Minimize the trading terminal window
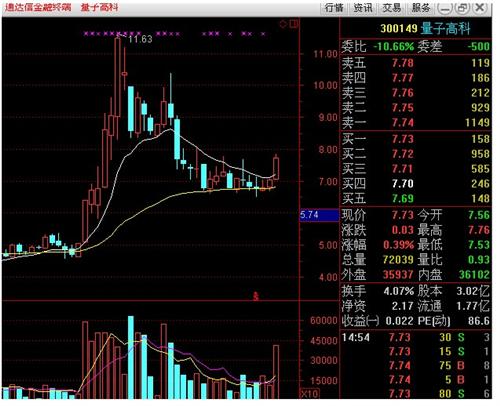 point(445,8)
